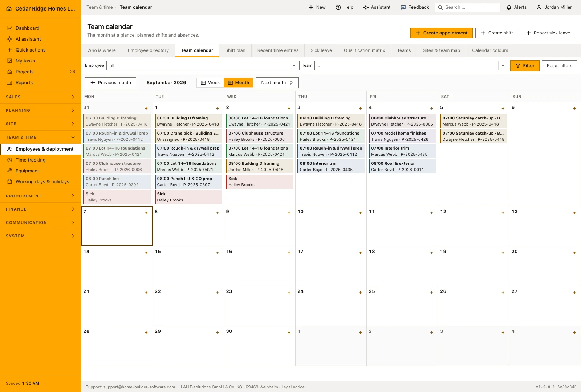
Task: Click the Projects house icon
Action: click(x=10, y=72)
